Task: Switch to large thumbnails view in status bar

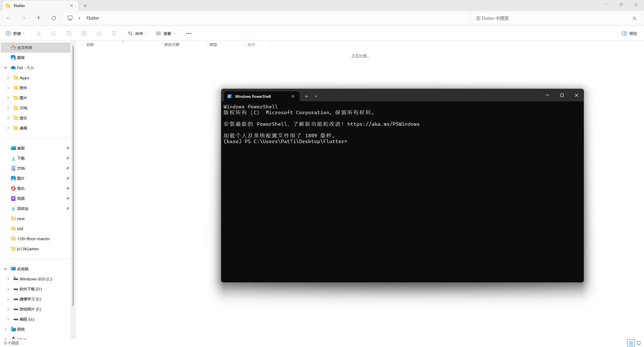Action: click(639, 343)
